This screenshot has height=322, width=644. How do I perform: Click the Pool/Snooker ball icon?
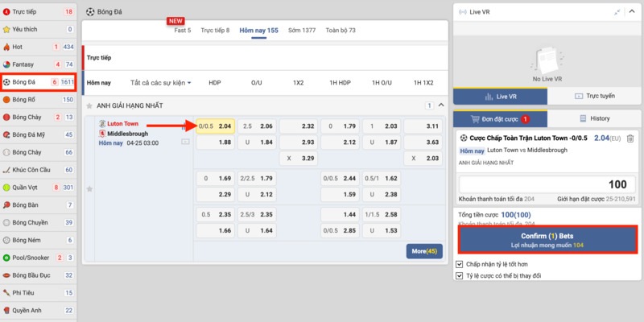tap(7, 258)
